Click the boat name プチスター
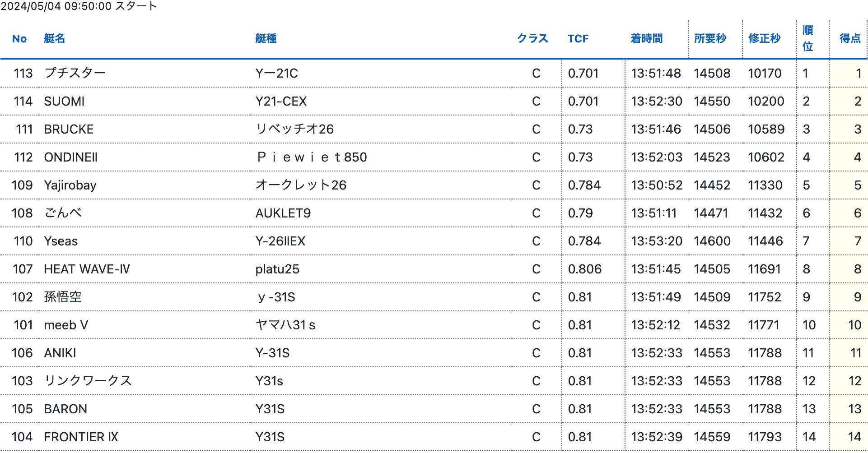The height and width of the screenshot is (453, 868). [x=75, y=73]
